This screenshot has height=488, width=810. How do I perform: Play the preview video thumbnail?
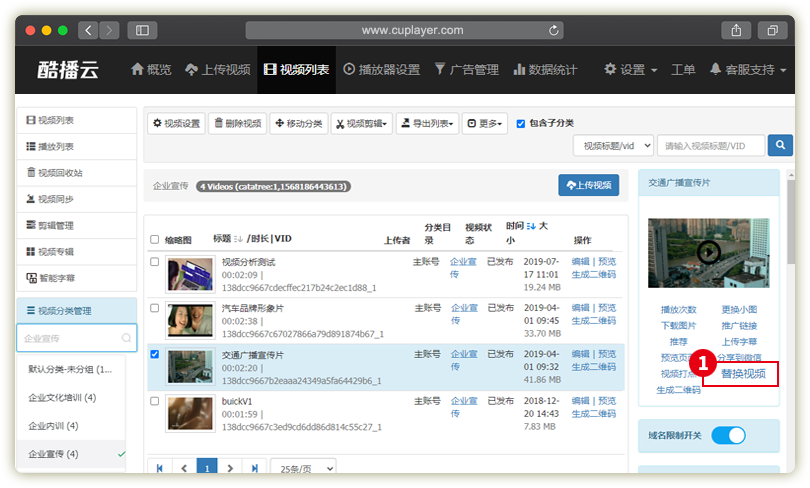pyautogui.click(x=708, y=252)
